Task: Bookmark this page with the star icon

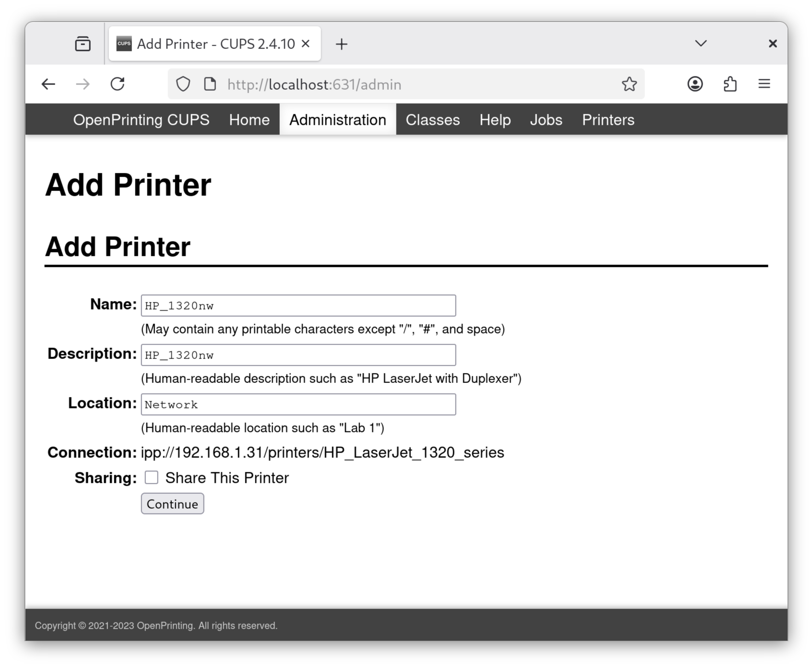Action: click(629, 84)
